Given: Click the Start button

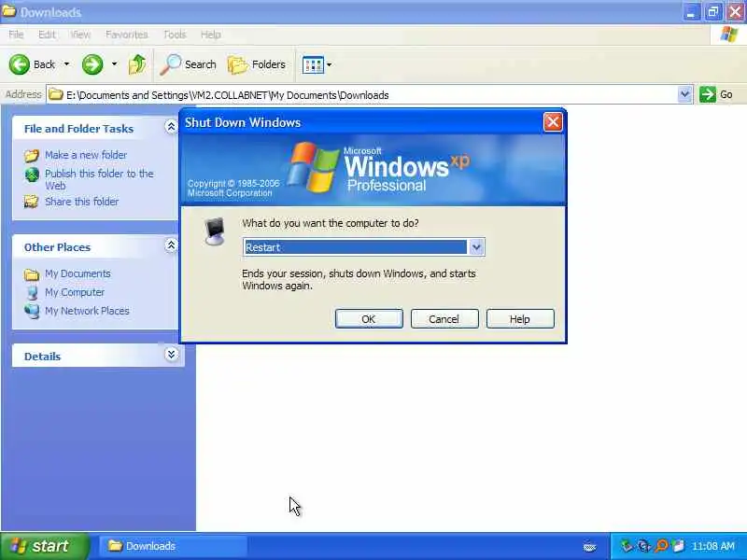Looking at the screenshot, I should point(44,546).
